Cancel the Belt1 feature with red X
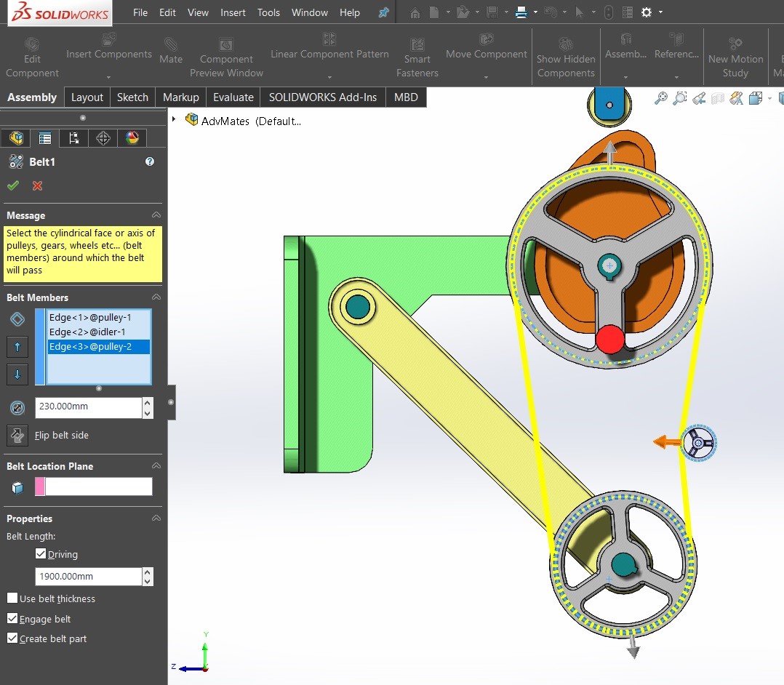 [36, 185]
